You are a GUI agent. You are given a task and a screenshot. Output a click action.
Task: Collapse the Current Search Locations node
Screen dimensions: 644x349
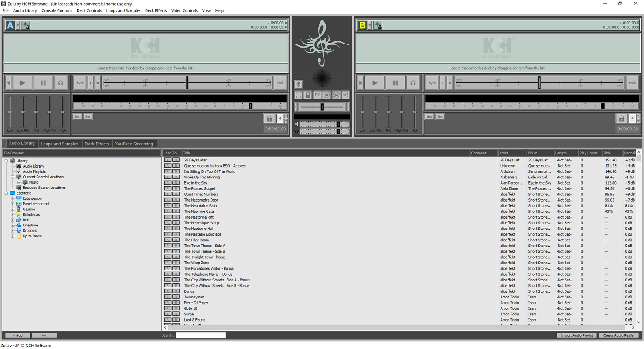(x=13, y=177)
